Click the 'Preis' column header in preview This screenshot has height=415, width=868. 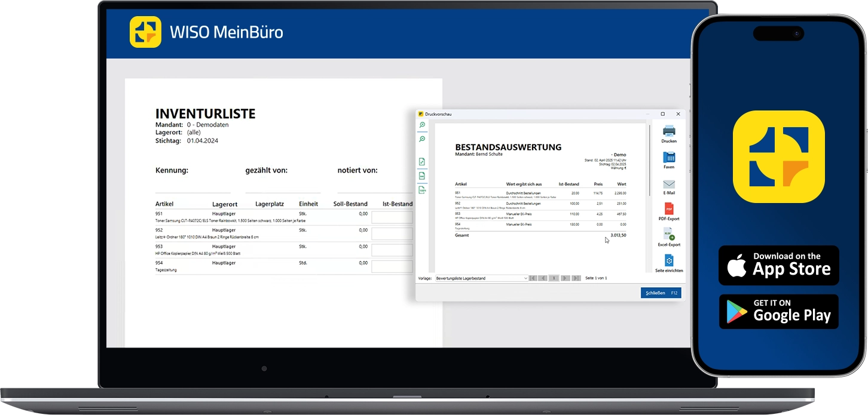pos(598,184)
